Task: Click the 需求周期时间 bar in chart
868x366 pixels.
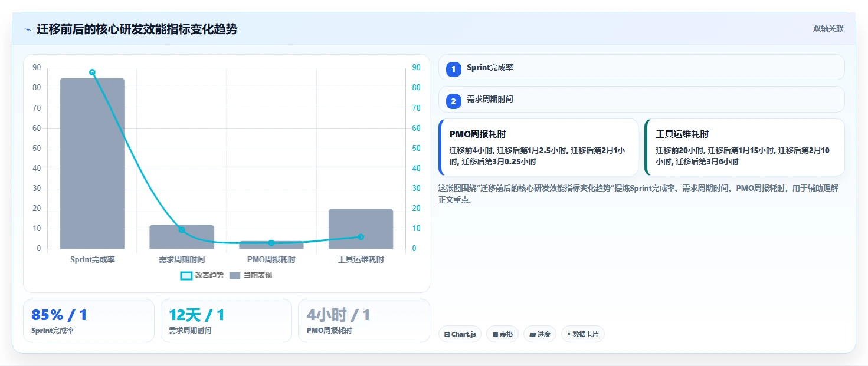Action: pos(182,236)
